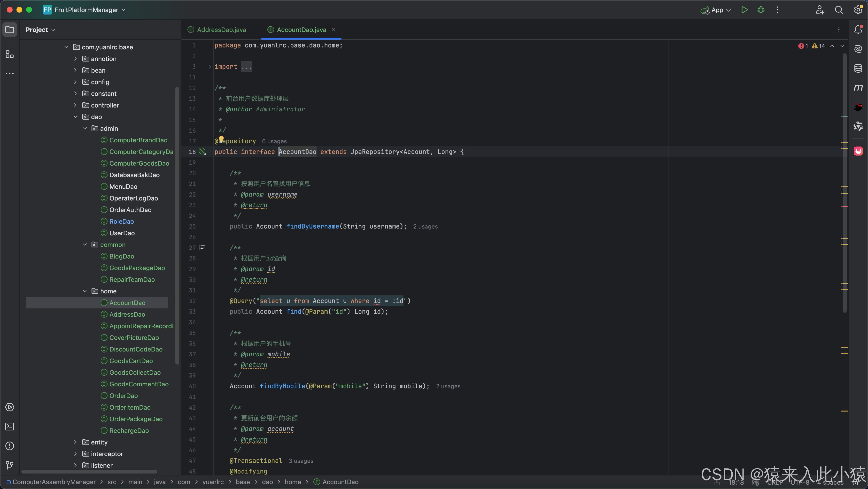
Task: Click the doc render gutter icon on line 27
Action: click(x=202, y=247)
